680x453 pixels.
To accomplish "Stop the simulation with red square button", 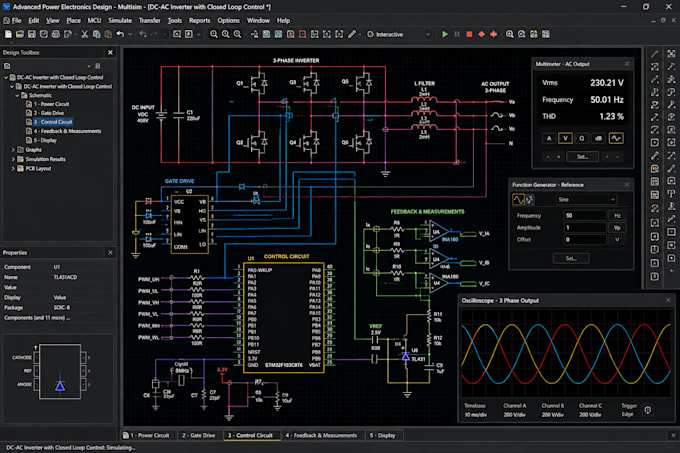I will 469,34.
